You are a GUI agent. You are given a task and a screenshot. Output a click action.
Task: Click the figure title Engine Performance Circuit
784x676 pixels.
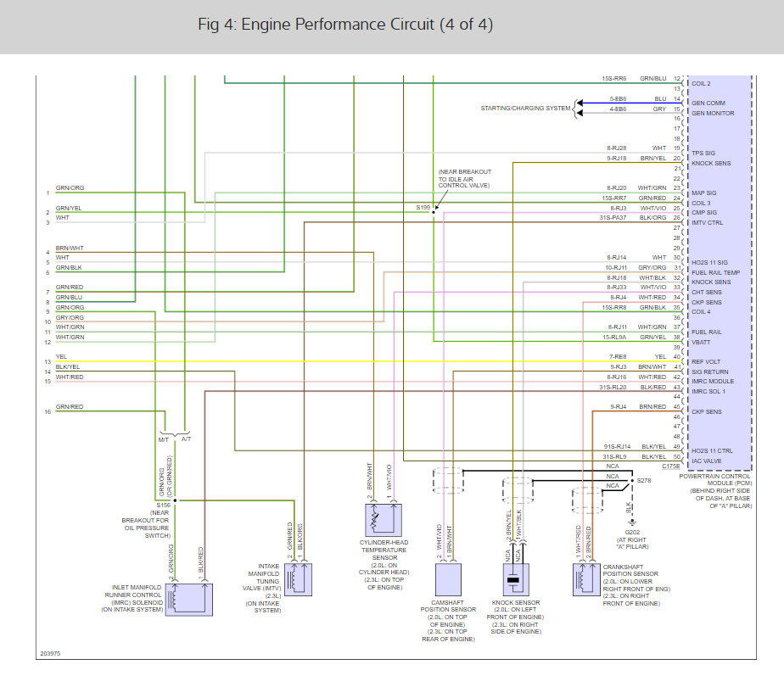(345, 24)
